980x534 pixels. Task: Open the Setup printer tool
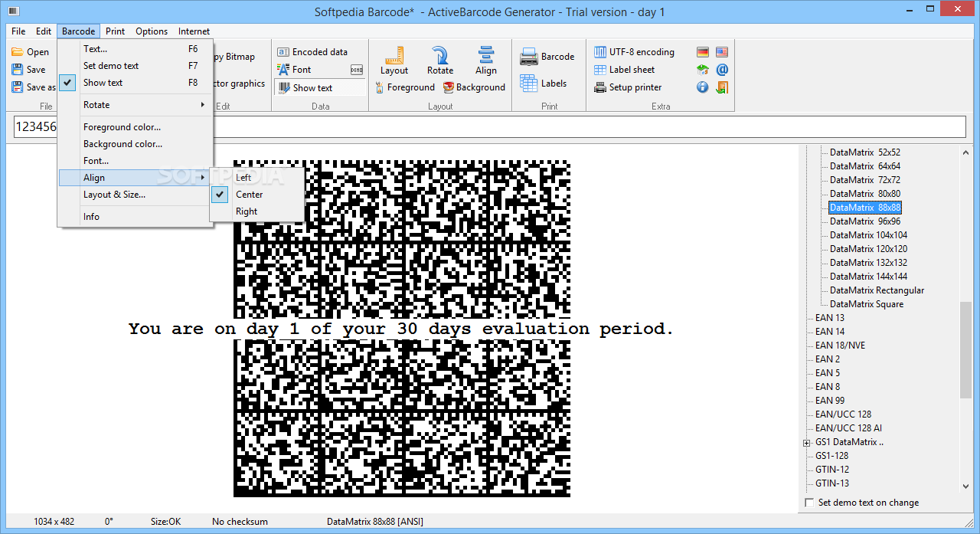[x=628, y=87]
